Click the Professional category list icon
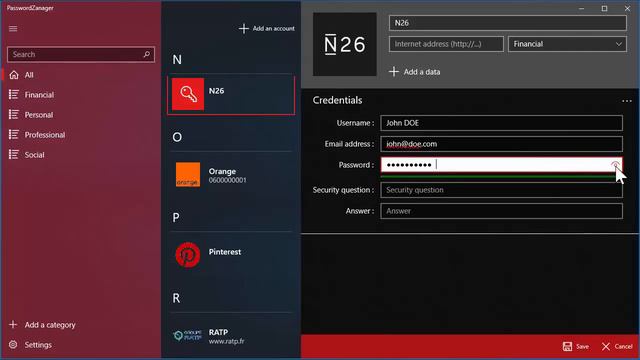 [x=13, y=135]
